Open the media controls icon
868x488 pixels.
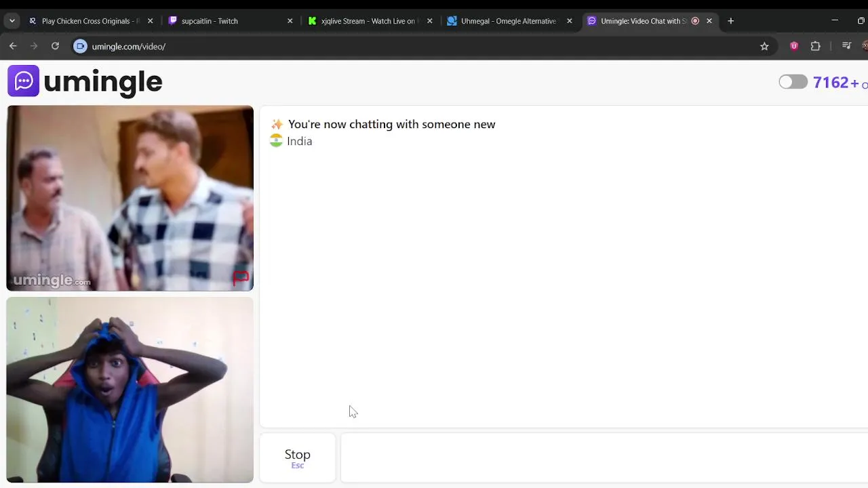pyautogui.click(x=846, y=46)
